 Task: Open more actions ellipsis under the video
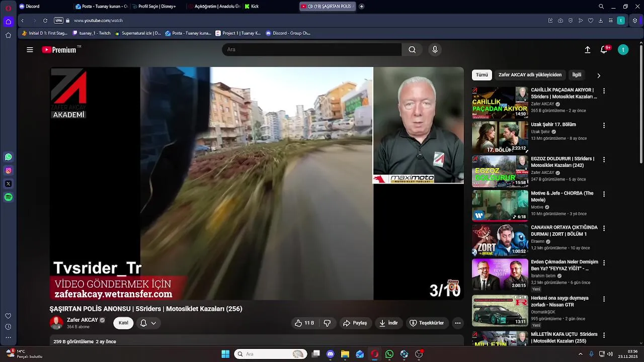(x=457, y=323)
